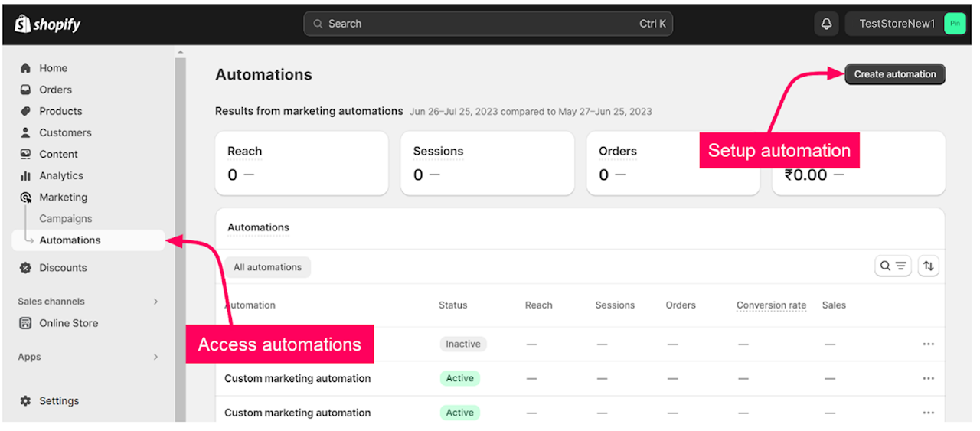Open Orders from the sidebar
The image size is (980, 431).
pyautogui.click(x=55, y=90)
